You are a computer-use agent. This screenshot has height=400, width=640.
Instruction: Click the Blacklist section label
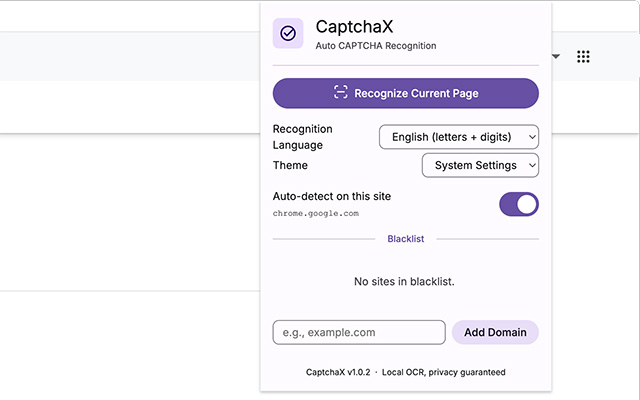pos(406,239)
